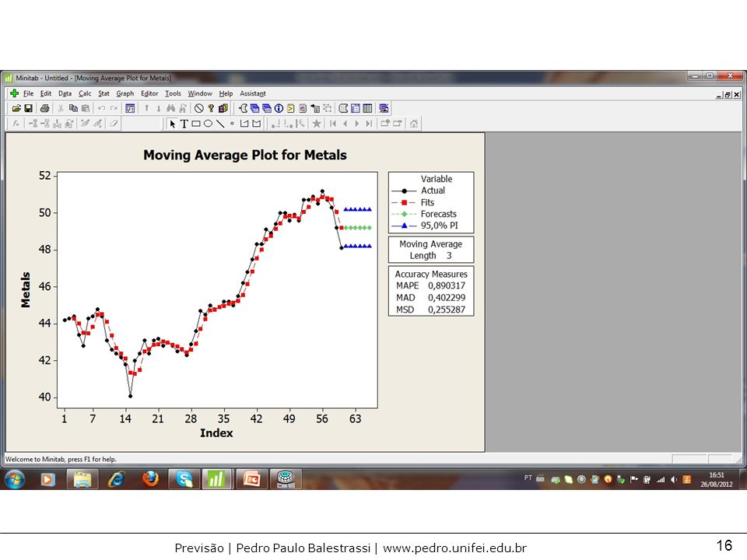
Task: Open the Assistant menu
Action: [252, 94]
